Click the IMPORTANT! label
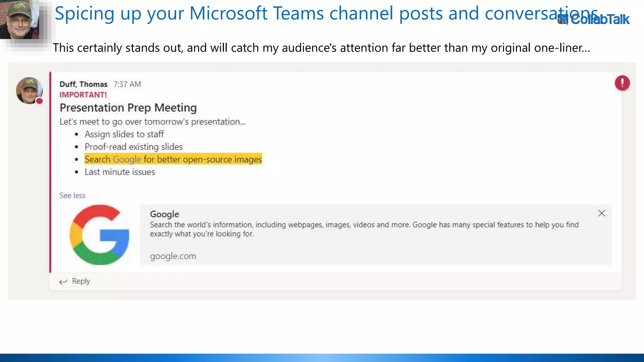Image resolution: width=644 pixels, height=362 pixels. point(83,95)
